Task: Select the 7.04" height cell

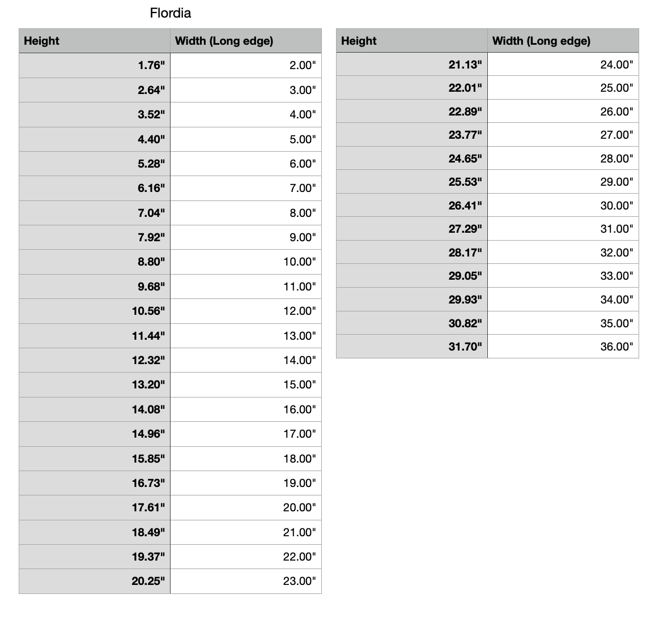Action: tap(95, 213)
